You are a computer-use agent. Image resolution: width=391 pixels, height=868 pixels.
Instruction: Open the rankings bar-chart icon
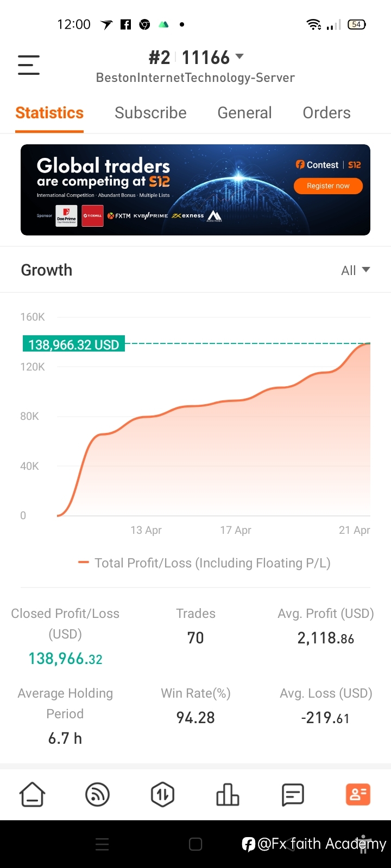228,795
